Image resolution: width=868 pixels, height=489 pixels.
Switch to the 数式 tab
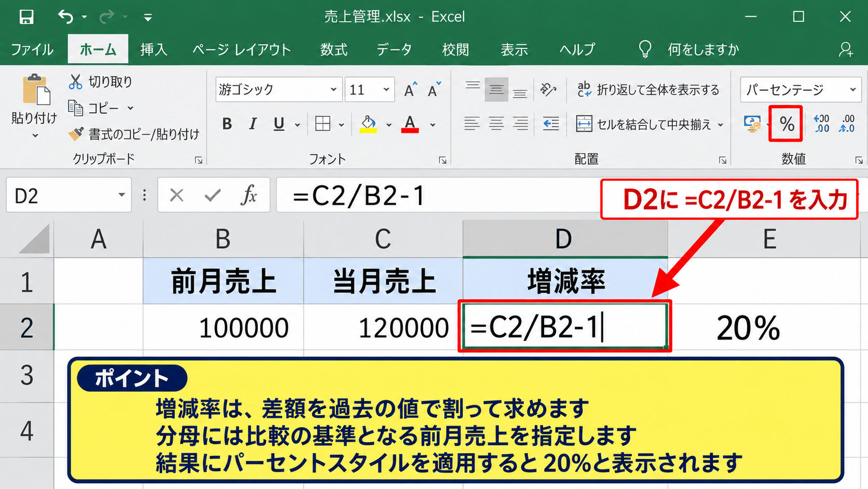click(334, 49)
